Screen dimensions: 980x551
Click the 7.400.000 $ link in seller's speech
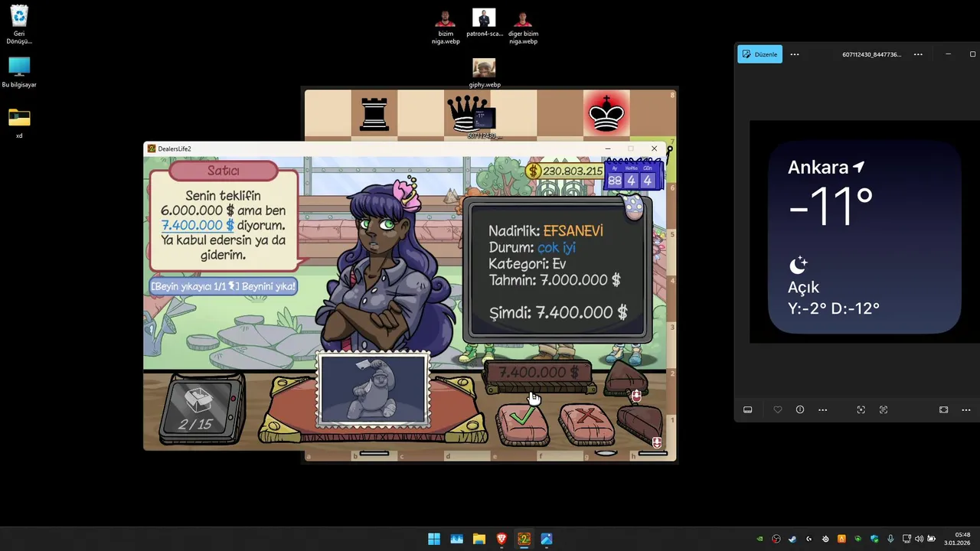(x=198, y=225)
